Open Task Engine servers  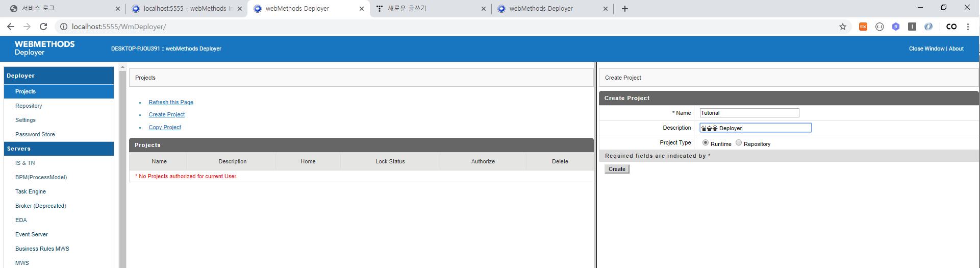tap(31, 191)
